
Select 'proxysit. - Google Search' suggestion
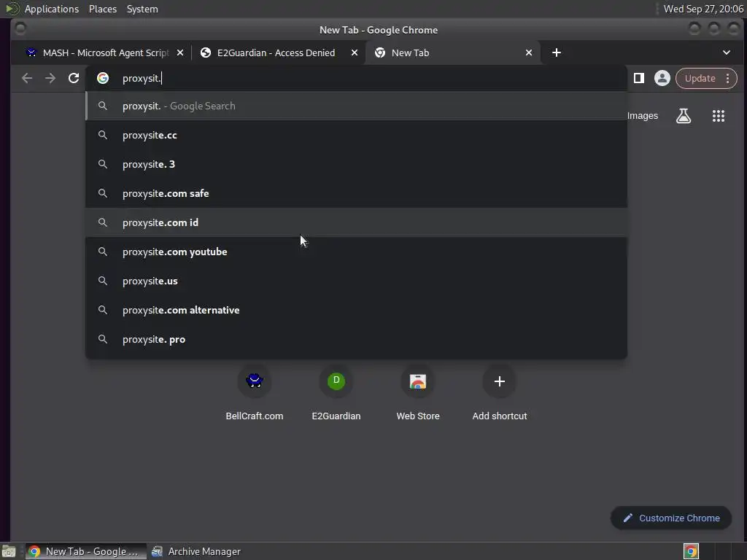[x=356, y=106]
